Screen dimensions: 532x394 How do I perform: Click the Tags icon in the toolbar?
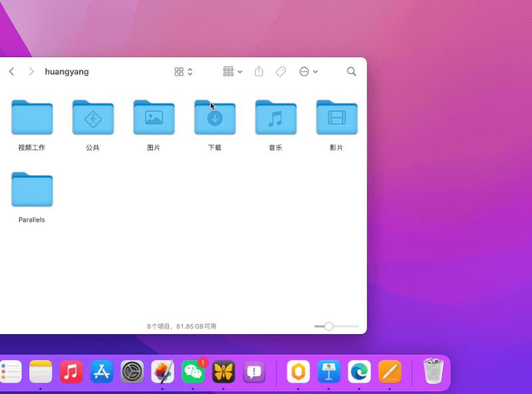279,71
